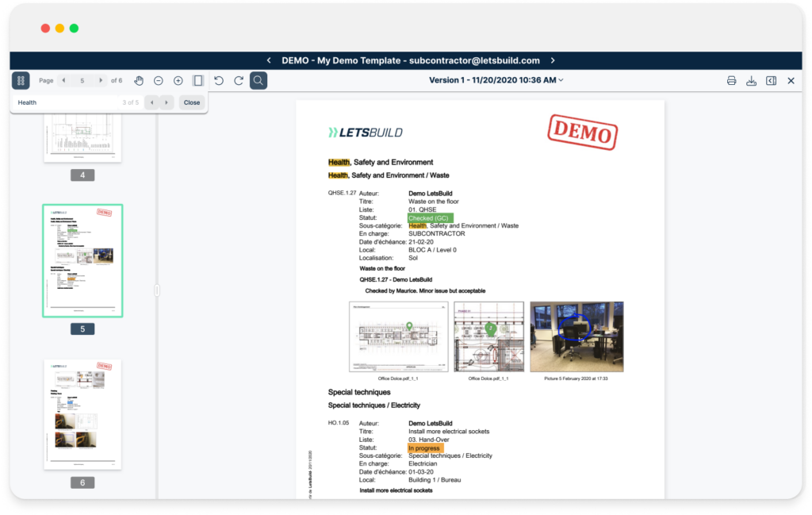This screenshot has height=515, width=812.
Task: Toggle the search magnifier tool
Action: tap(259, 80)
